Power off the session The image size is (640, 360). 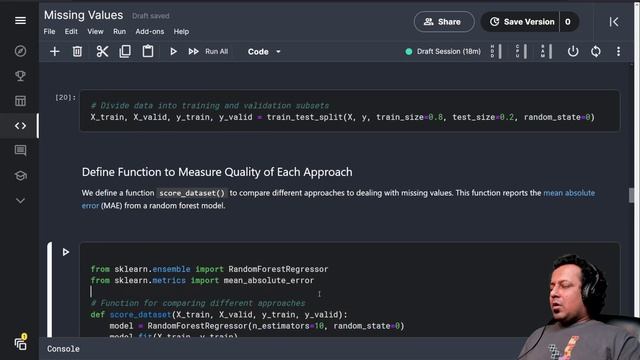pos(573,51)
